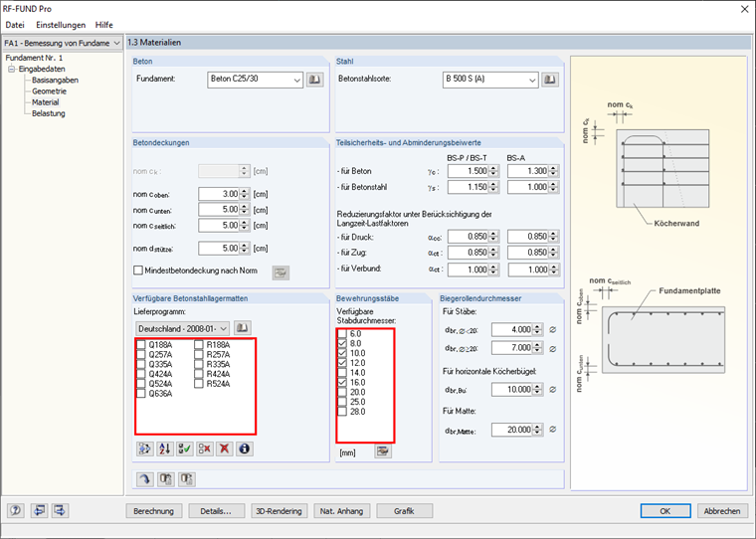The height and width of the screenshot is (539, 756).
Task: Adjust the dbr,Matte 20.000 stepper
Action: pos(537,430)
